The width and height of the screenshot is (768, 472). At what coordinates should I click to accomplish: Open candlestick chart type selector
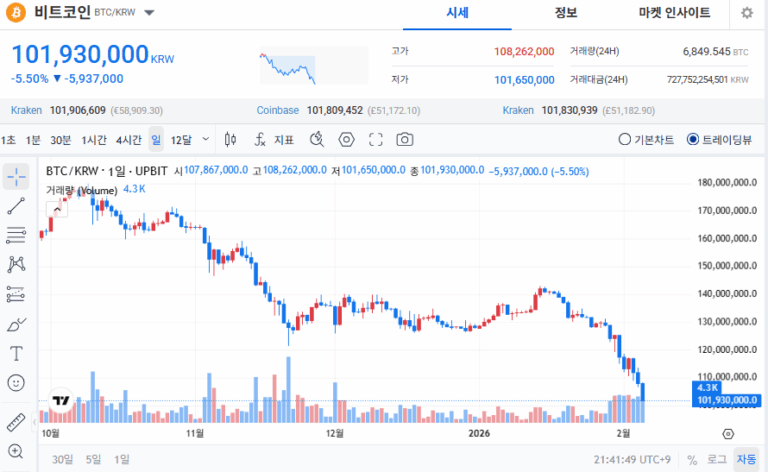coord(230,140)
